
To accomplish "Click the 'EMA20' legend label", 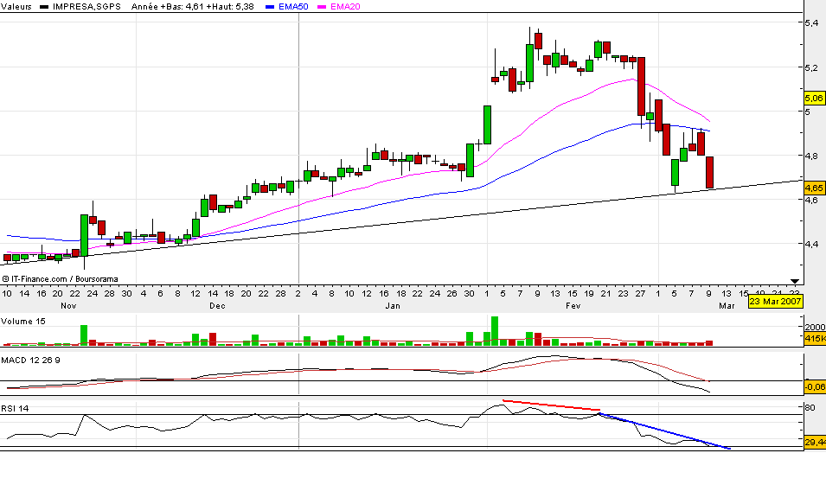I will [346, 7].
